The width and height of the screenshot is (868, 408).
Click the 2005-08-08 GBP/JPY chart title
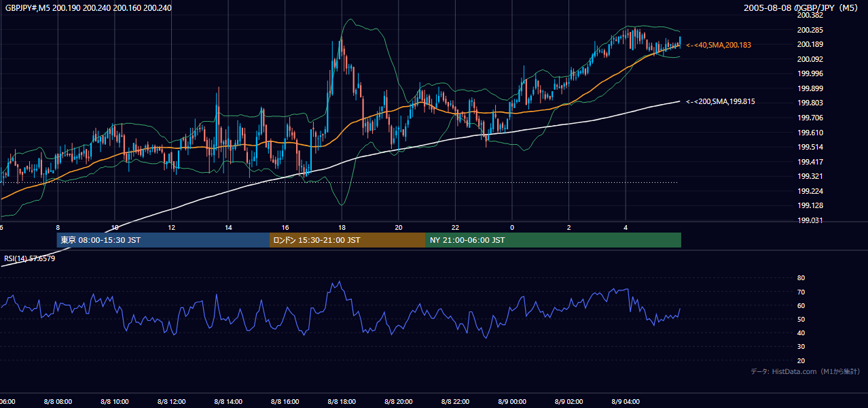(x=802, y=8)
